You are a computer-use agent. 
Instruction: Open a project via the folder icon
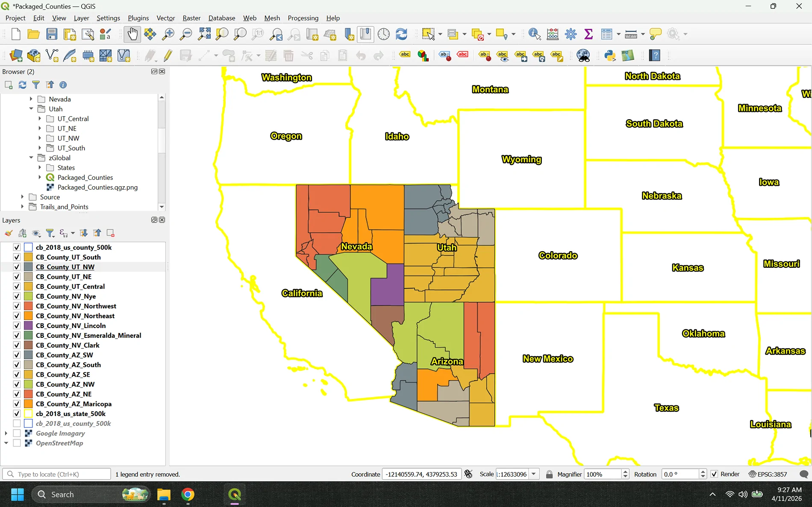(x=33, y=34)
